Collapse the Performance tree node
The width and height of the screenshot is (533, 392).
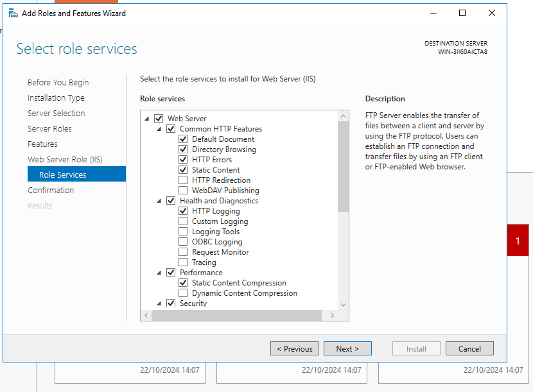[x=159, y=273]
